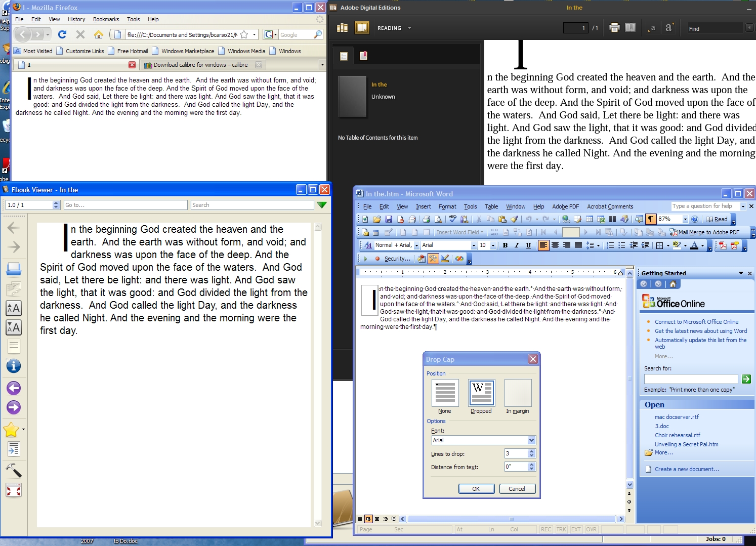Image resolution: width=756 pixels, height=546 pixels.
Task: Apply italic formatting in Word
Action: (x=517, y=245)
